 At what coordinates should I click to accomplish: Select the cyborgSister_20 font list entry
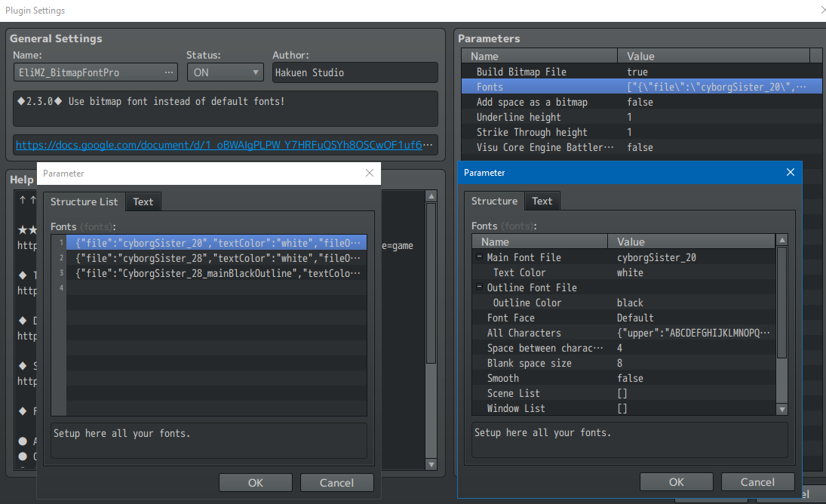216,243
